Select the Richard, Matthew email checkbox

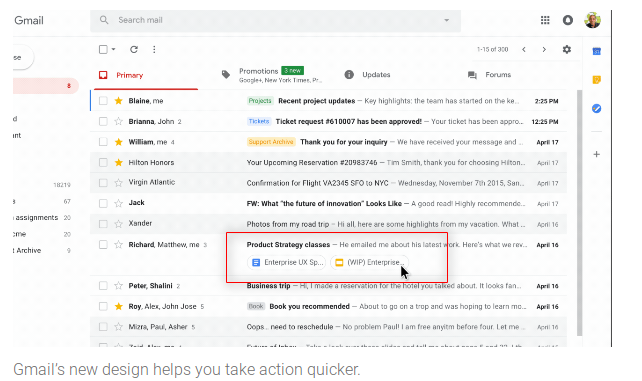[x=103, y=245]
